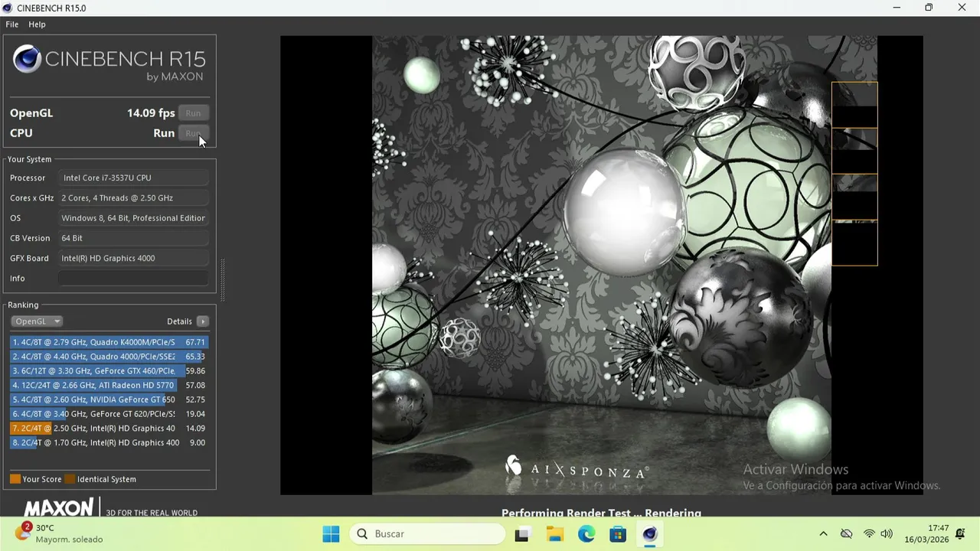Image resolution: width=980 pixels, height=551 pixels.
Task: Select ranking row 8 with 9.00 score
Action: pos(109,443)
